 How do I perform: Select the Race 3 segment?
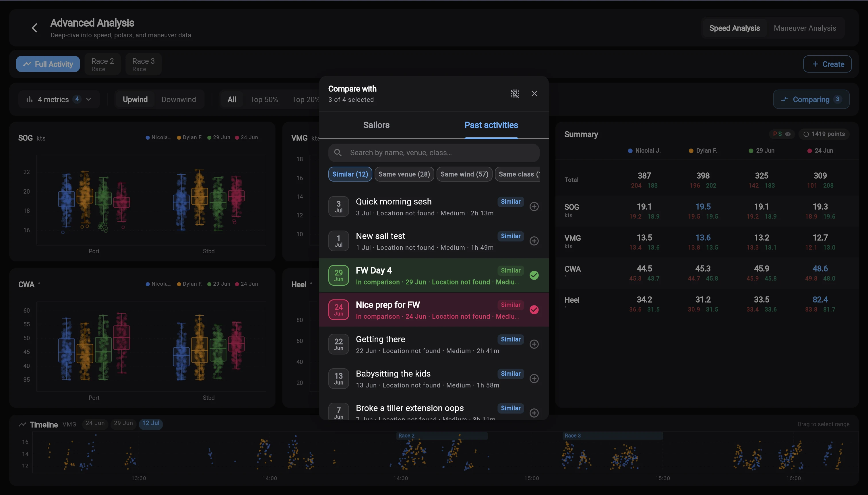(143, 64)
